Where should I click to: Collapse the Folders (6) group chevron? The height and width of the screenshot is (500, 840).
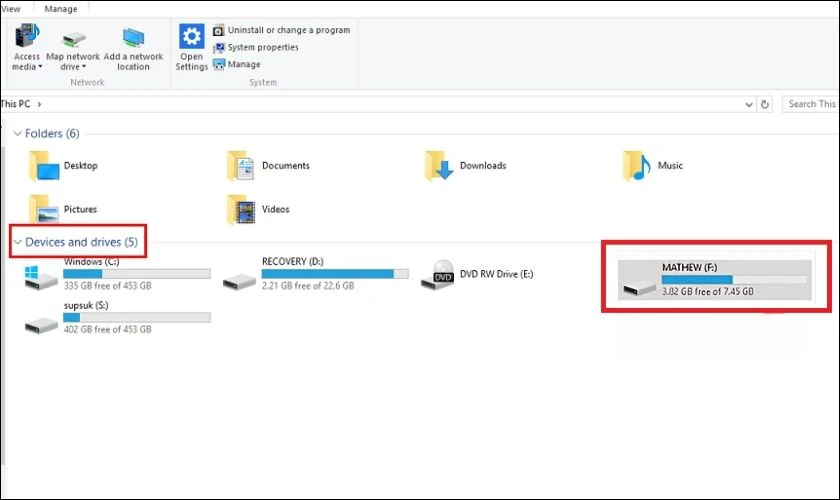pos(17,133)
